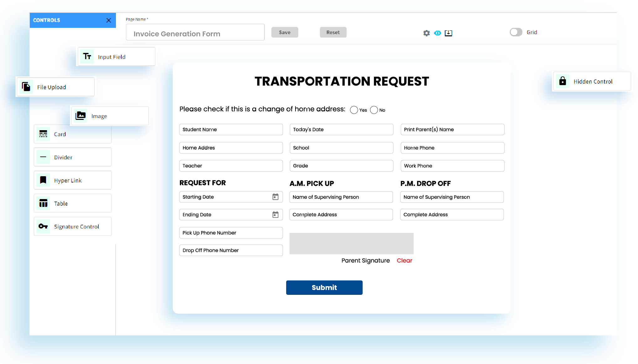Clear the parent signature
638x364 pixels.
tap(404, 260)
